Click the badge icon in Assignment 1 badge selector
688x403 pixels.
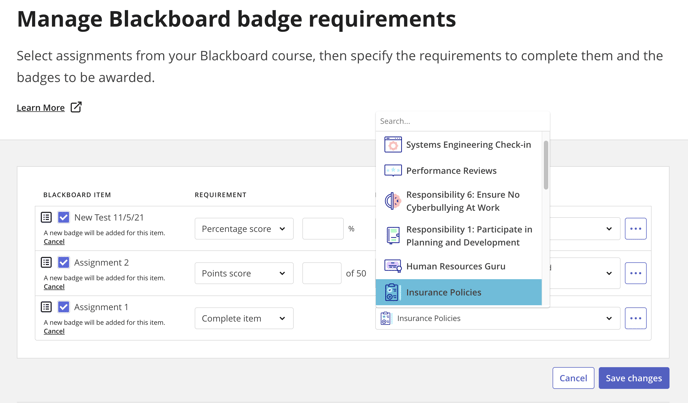(x=386, y=318)
